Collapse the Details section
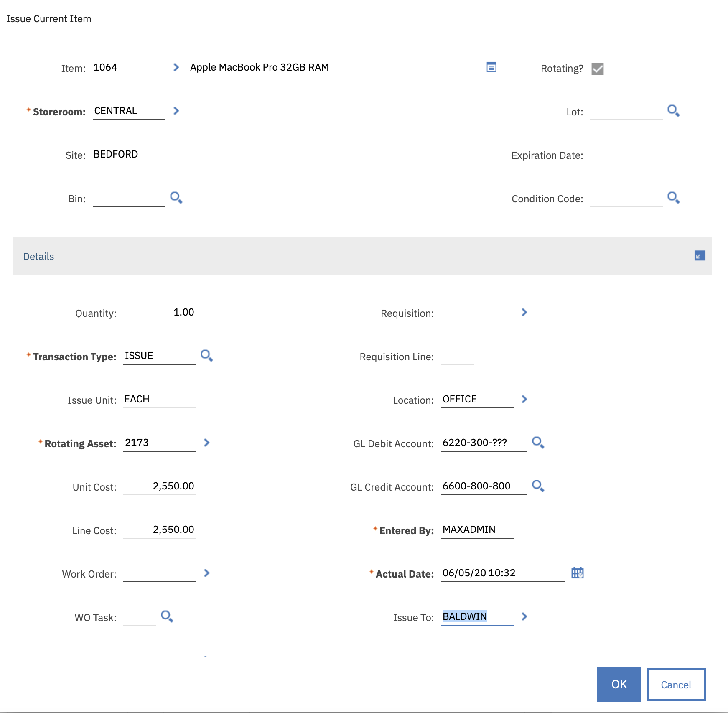 (x=700, y=256)
